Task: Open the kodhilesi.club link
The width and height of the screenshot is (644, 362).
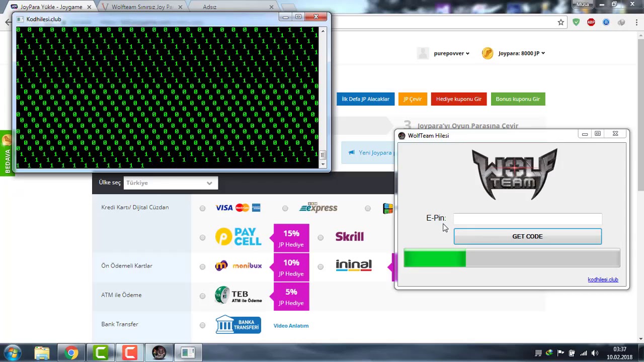Action: coord(603,280)
